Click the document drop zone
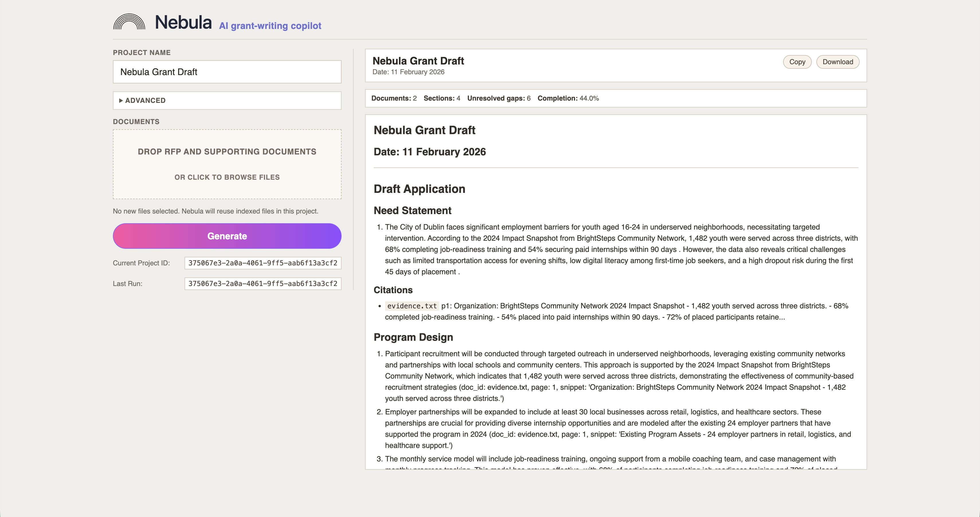The width and height of the screenshot is (980, 517). click(x=227, y=164)
